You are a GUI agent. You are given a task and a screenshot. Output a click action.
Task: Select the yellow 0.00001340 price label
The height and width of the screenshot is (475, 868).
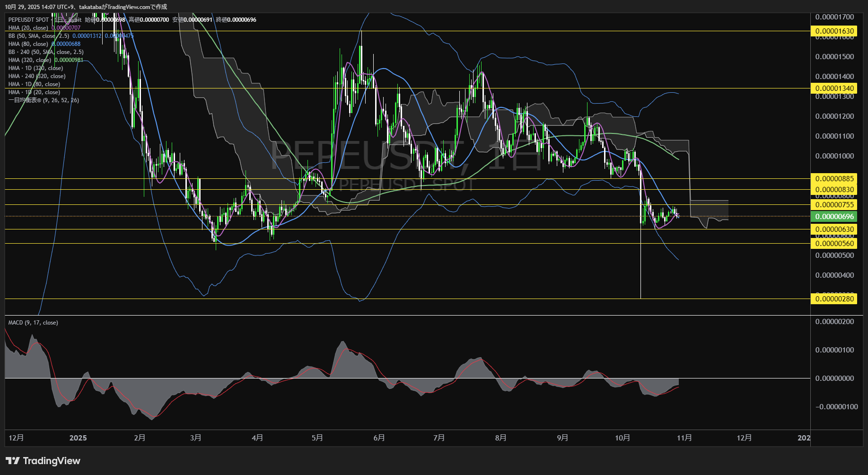(x=834, y=88)
